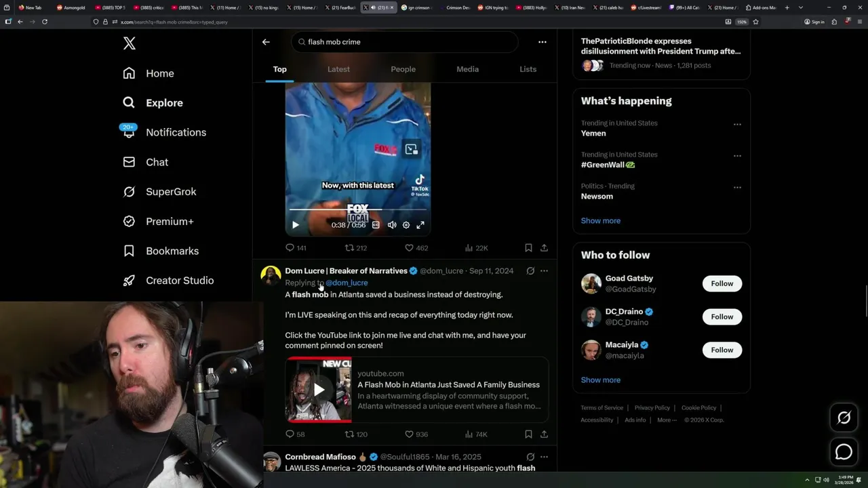Screen dimensions: 868x488
Task: Show more under Who to follow
Action: pyautogui.click(x=600, y=380)
